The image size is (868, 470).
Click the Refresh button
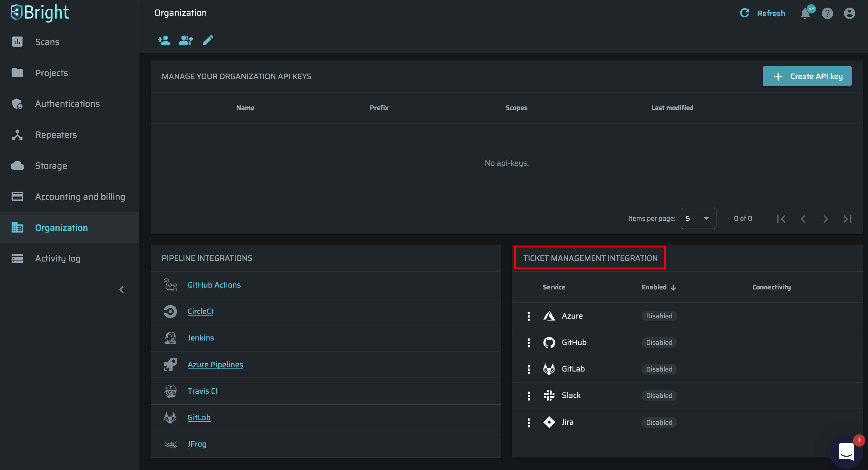[x=762, y=13]
